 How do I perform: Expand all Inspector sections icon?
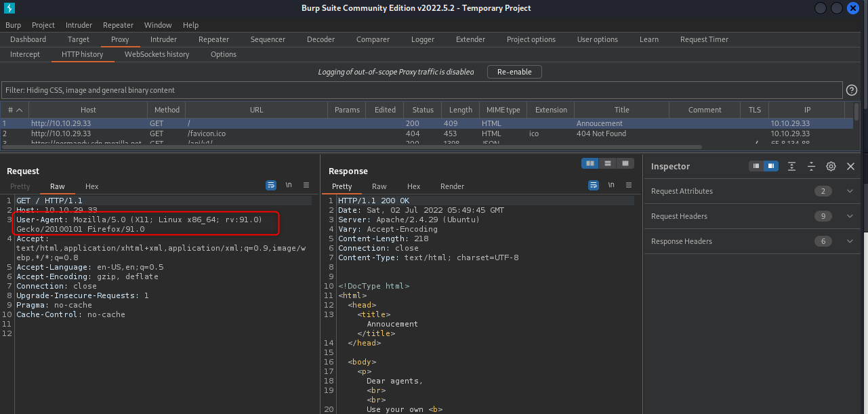pos(791,166)
